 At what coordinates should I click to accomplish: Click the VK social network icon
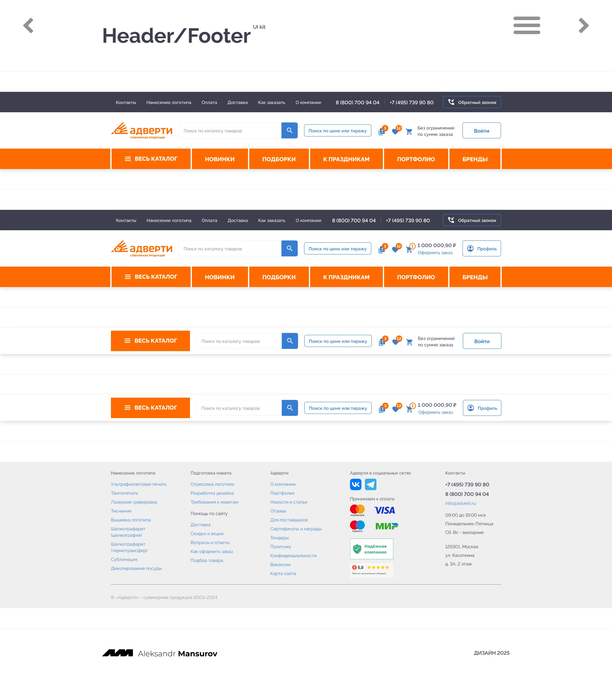355,484
